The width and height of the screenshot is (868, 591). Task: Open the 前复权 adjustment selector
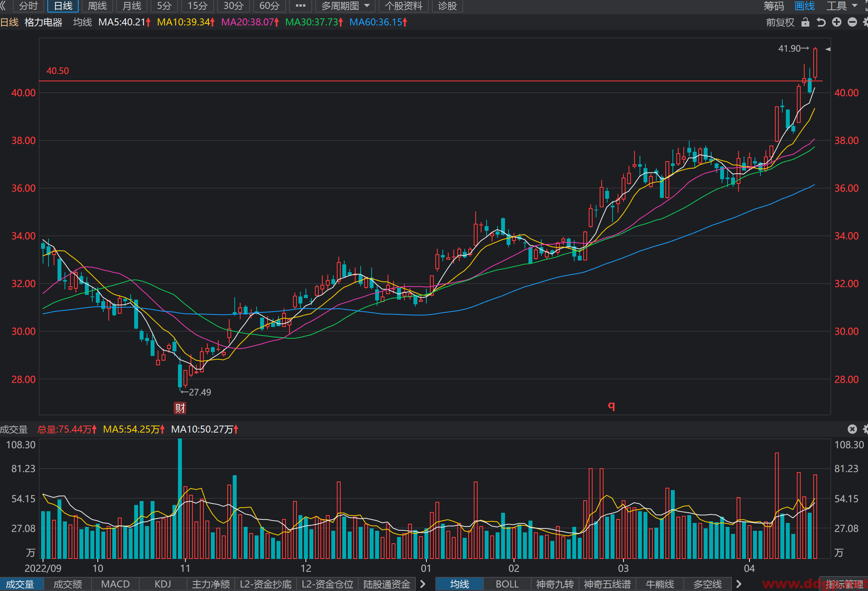point(780,22)
